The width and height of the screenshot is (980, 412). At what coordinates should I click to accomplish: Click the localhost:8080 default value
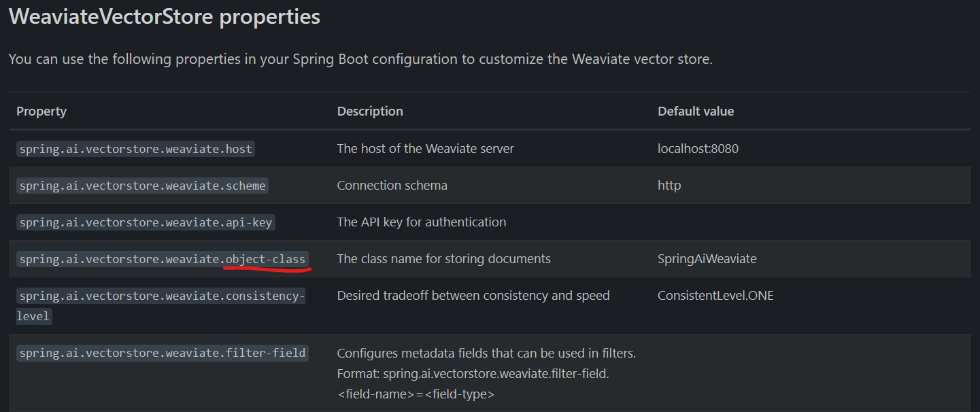pos(698,148)
